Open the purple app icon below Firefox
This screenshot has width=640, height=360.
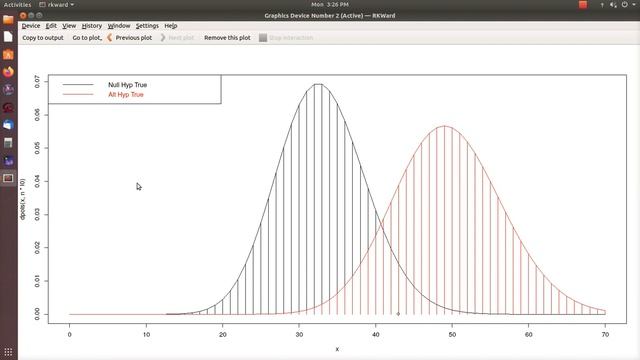(8, 89)
